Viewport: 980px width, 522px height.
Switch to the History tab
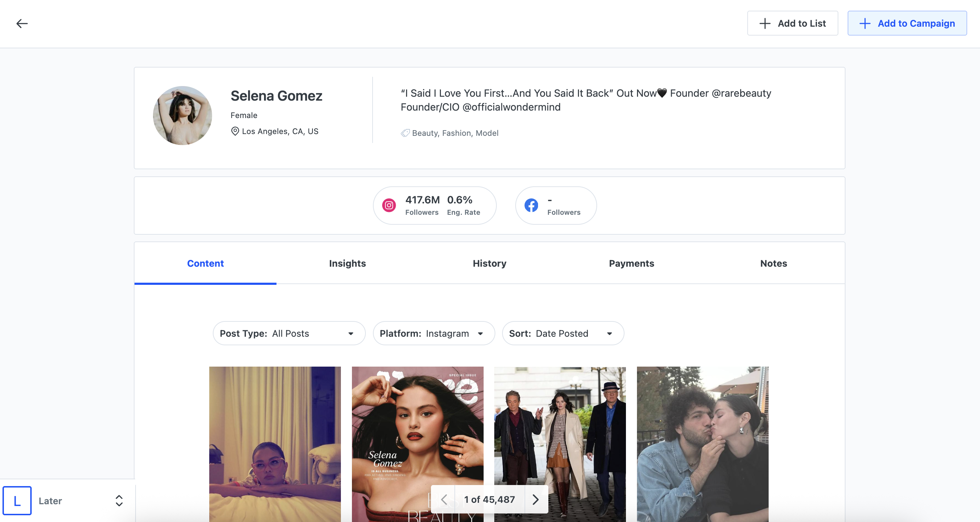coord(489,263)
